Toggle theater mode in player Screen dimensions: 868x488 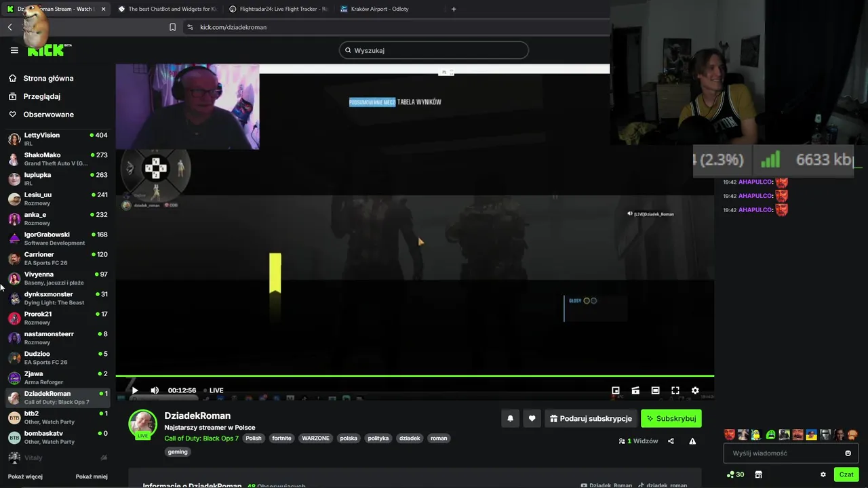tap(655, 390)
